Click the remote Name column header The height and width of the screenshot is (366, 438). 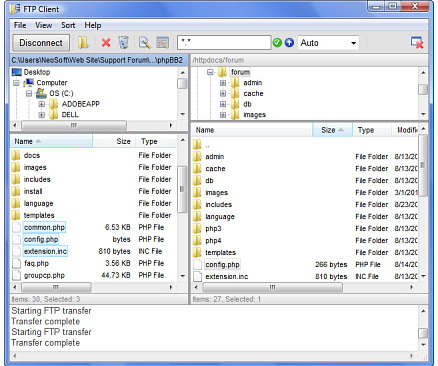pos(252,130)
